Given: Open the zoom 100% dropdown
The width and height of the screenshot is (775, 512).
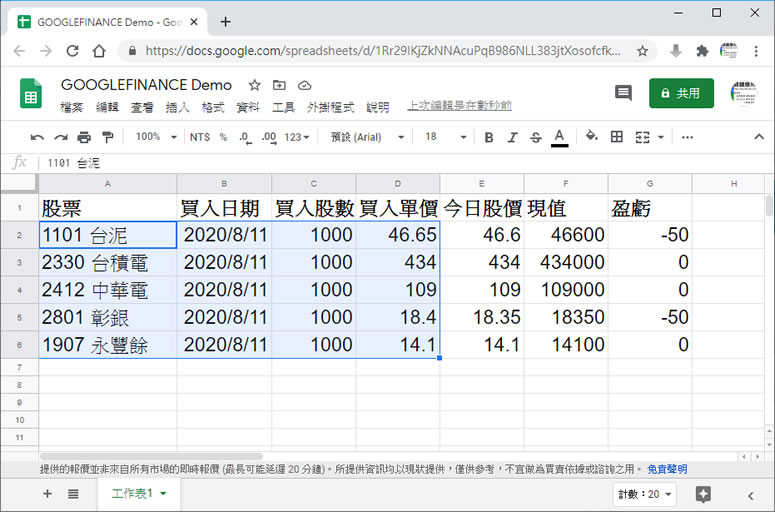Looking at the screenshot, I should pyautogui.click(x=156, y=137).
